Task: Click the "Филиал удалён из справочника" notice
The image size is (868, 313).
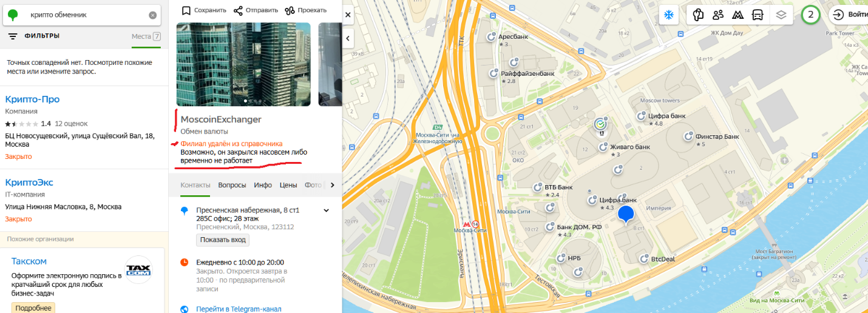Action: (x=231, y=144)
